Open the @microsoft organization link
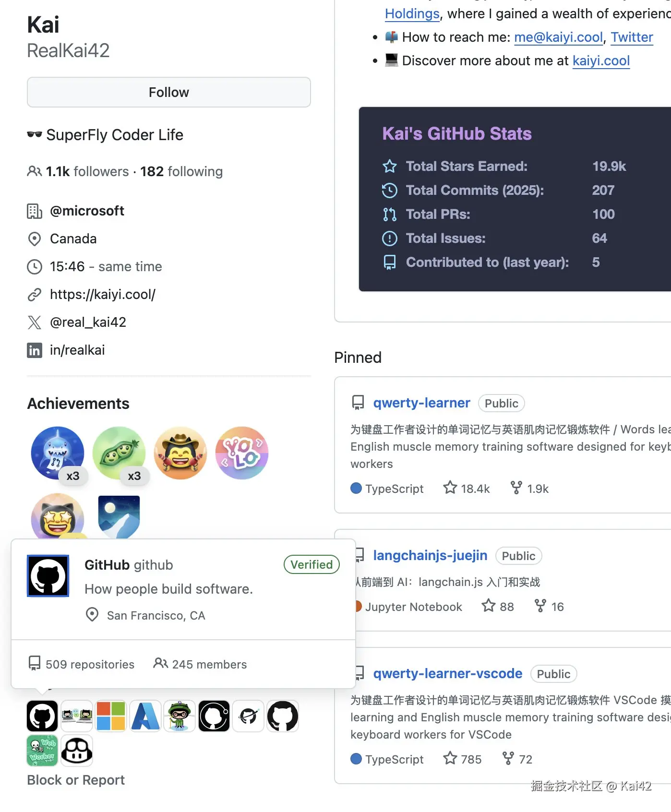Image resolution: width=671 pixels, height=812 pixels. [87, 211]
